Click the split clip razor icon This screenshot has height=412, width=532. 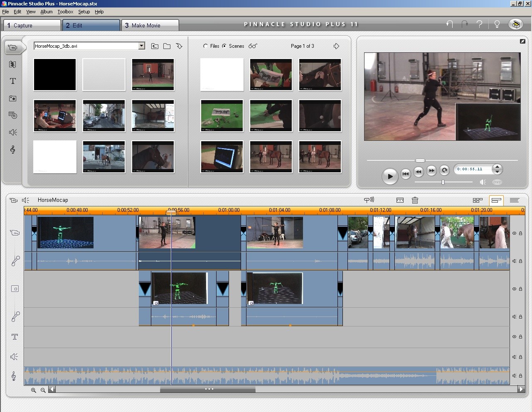tap(400, 200)
